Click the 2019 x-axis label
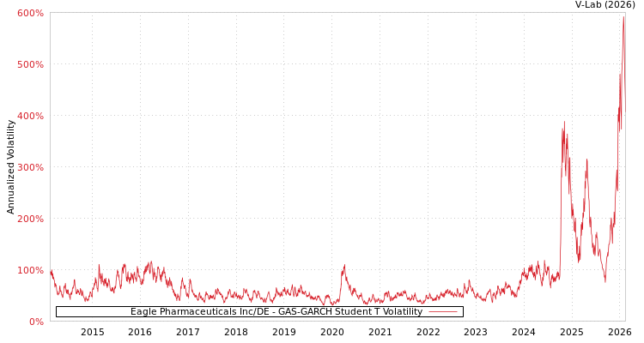The width and height of the screenshot is (644, 343). [x=284, y=332]
